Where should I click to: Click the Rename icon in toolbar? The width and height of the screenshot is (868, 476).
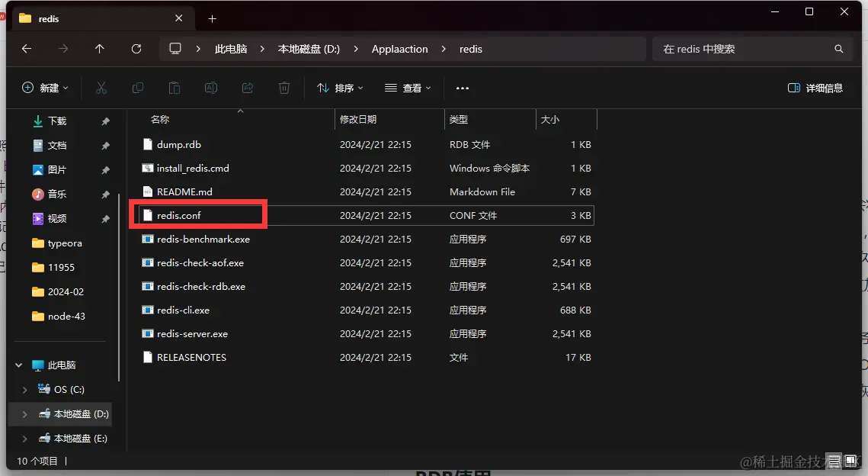tap(211, 88)
